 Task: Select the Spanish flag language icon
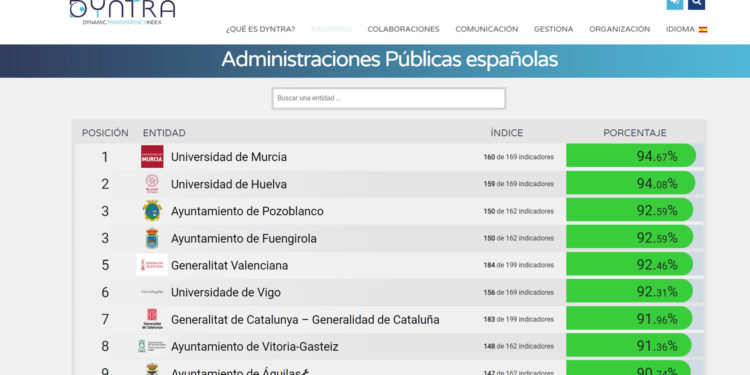point(703,29)
